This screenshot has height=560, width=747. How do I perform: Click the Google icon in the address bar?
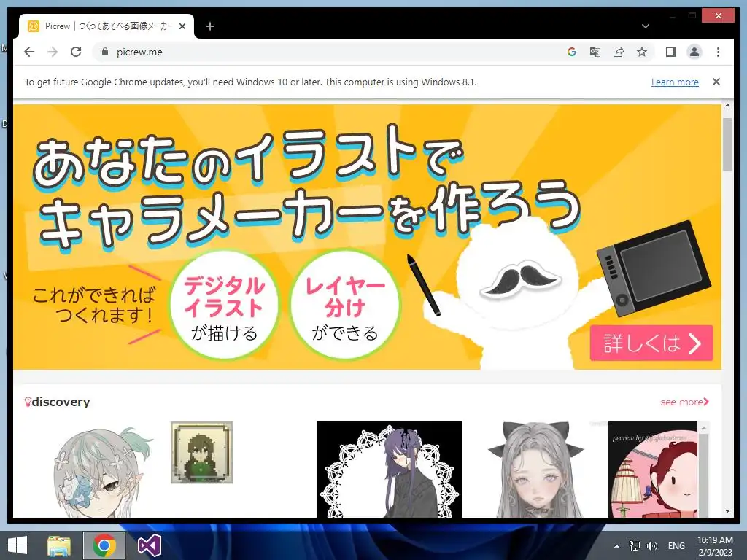[x=572, y=52]
